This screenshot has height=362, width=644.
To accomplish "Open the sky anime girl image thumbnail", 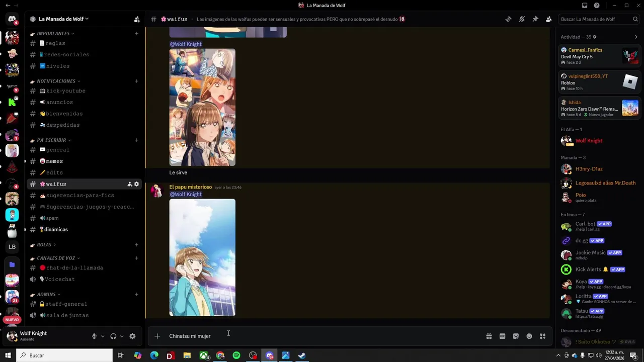I will (202, 257).
